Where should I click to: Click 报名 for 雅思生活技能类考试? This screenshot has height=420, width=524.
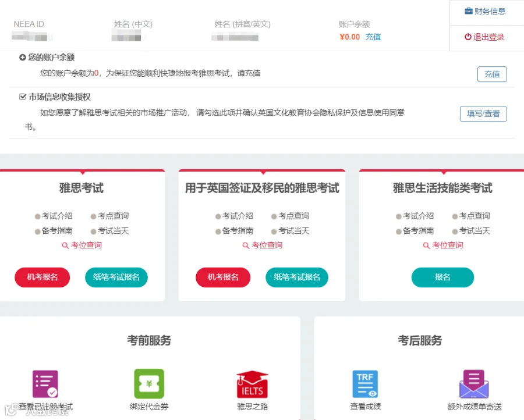coord(442,277)
